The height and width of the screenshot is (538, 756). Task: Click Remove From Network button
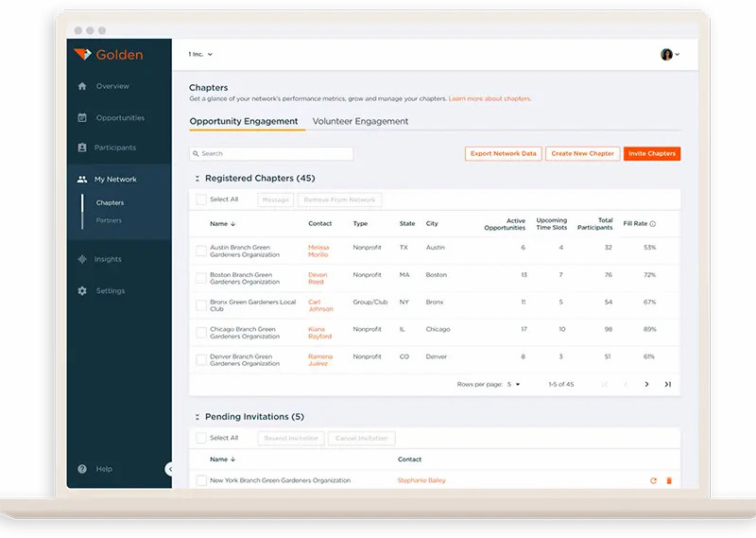click(339, 200)
